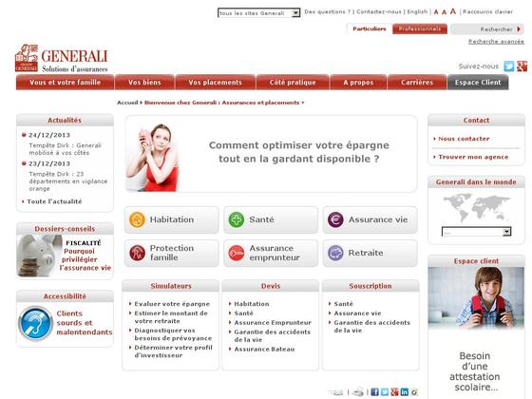Screen dimensions: 532x399
Task: Open the 'Côté pratique' menu
Action: 293,82
